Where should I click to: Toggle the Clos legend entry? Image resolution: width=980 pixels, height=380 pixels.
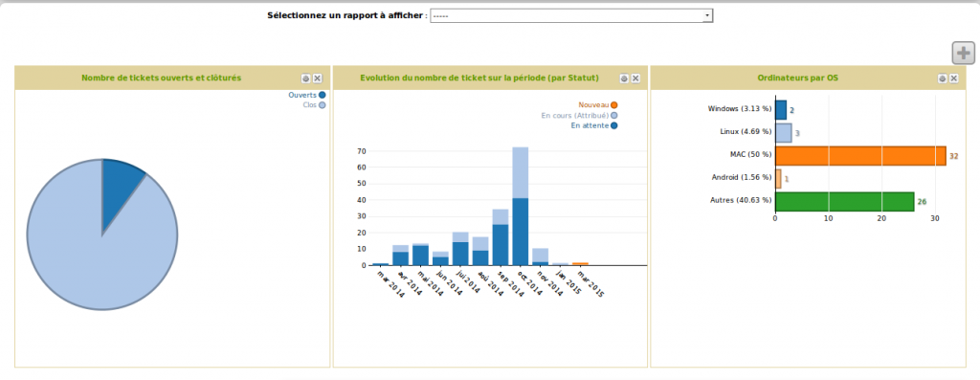click(x=314, y=105)
